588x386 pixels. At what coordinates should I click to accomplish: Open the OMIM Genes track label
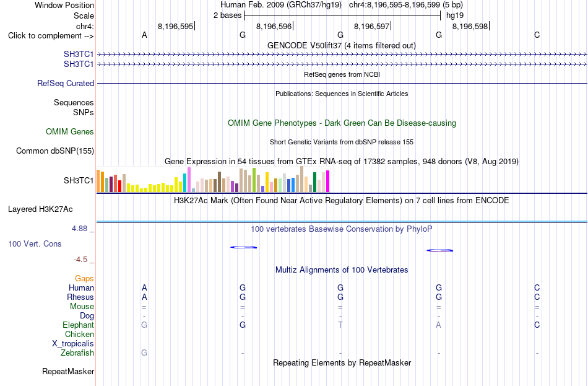69,131
